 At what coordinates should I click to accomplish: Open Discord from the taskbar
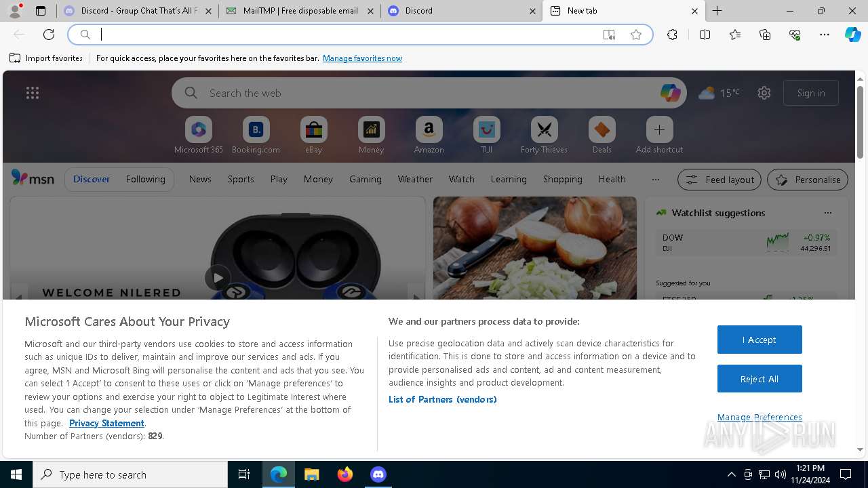(378, 474)
